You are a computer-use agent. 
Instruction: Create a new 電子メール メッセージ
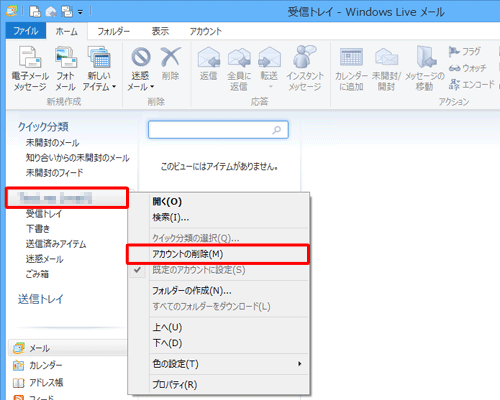[x=30, y=69]
